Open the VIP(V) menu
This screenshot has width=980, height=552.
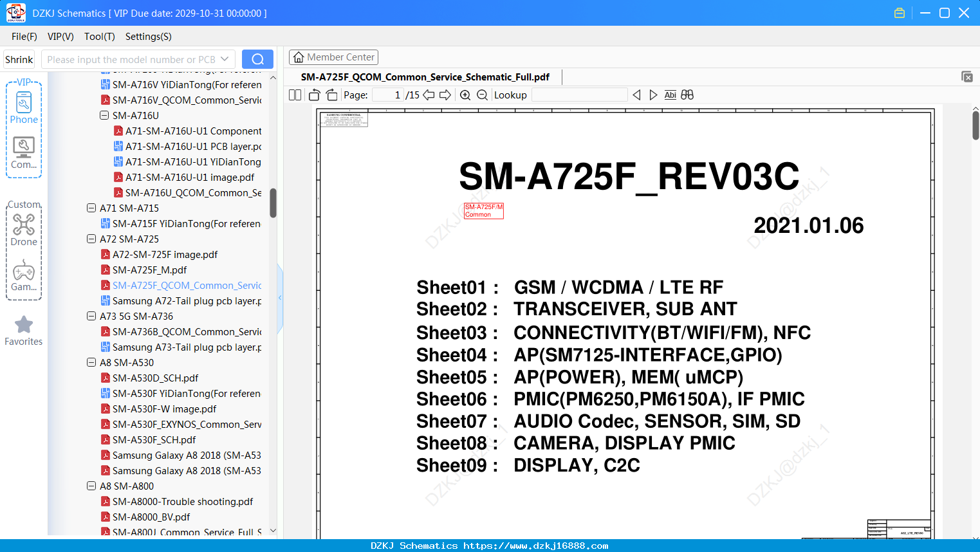(60, 37)
